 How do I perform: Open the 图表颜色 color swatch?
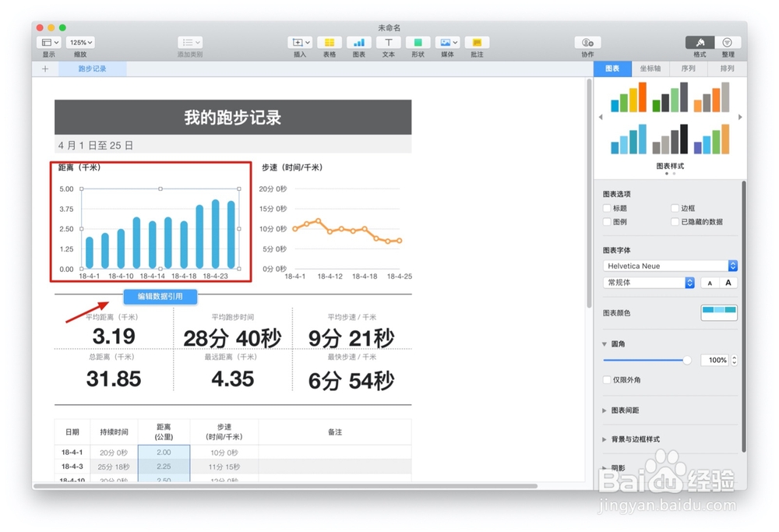(x=717, y=312)
